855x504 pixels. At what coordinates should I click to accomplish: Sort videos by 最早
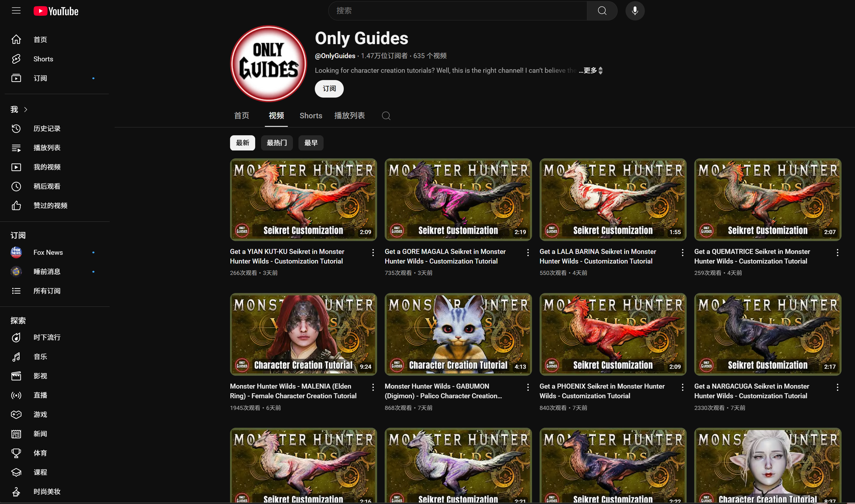click(x=311, y=143)
